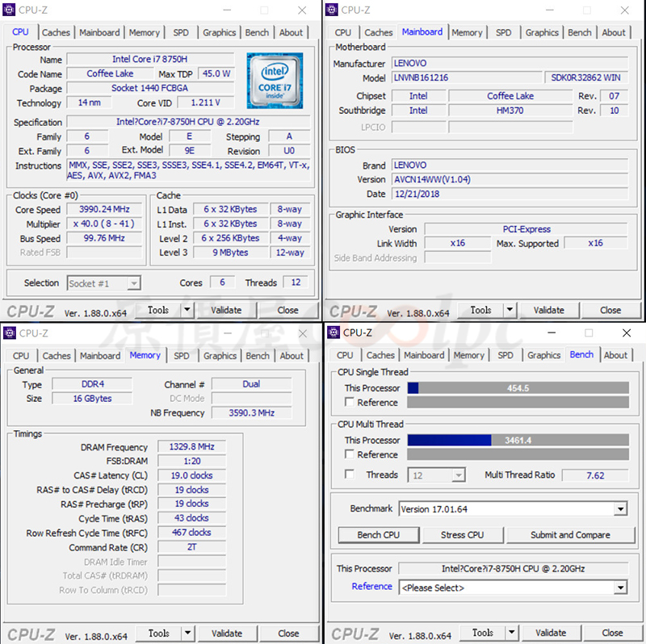646x644 pixels.
Task: Click the Tools button in the CPU window
Action: 158,310
